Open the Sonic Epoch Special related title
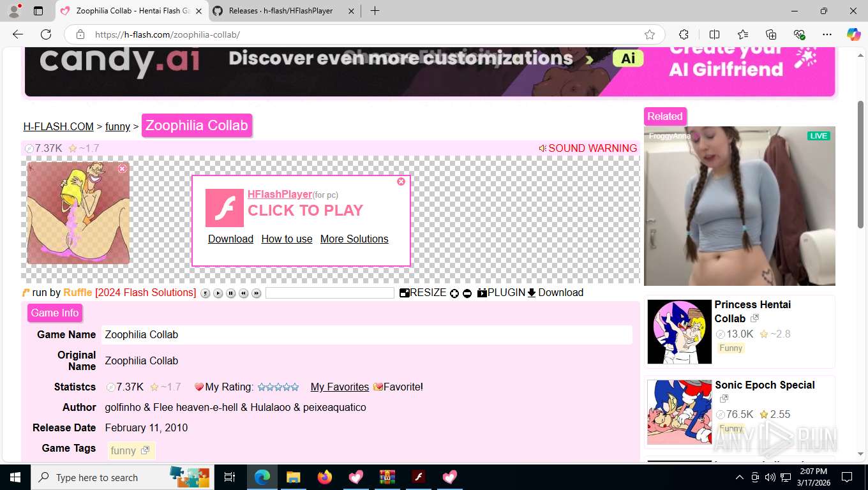This screenshot has width=868, height=490. pos(765,385)
